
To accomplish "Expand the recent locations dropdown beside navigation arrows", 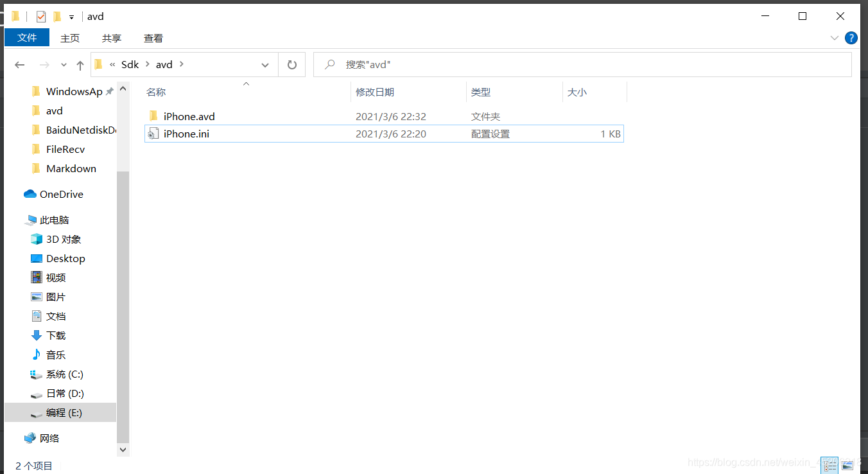I will pos(63,64).
